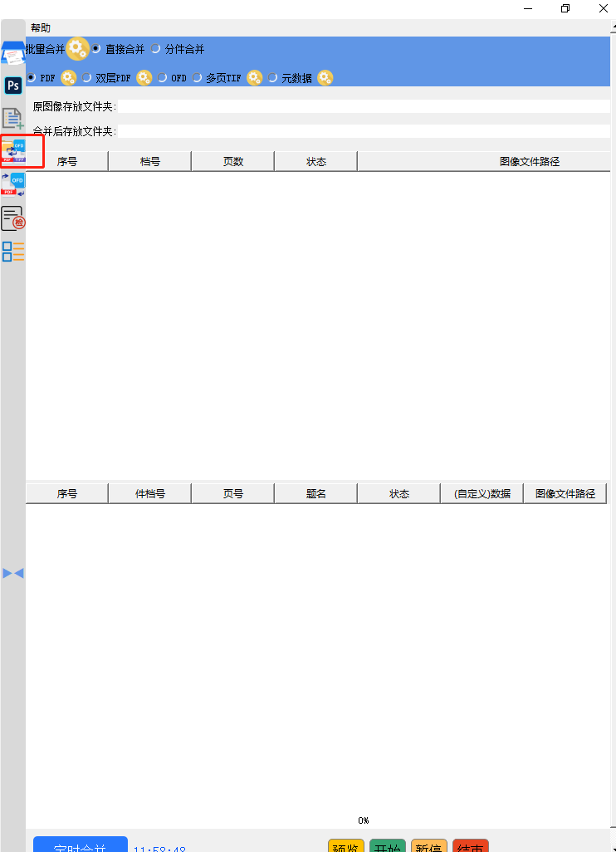
Task: Click the scanner icon in the sidebar
Action: coord(12,55)
